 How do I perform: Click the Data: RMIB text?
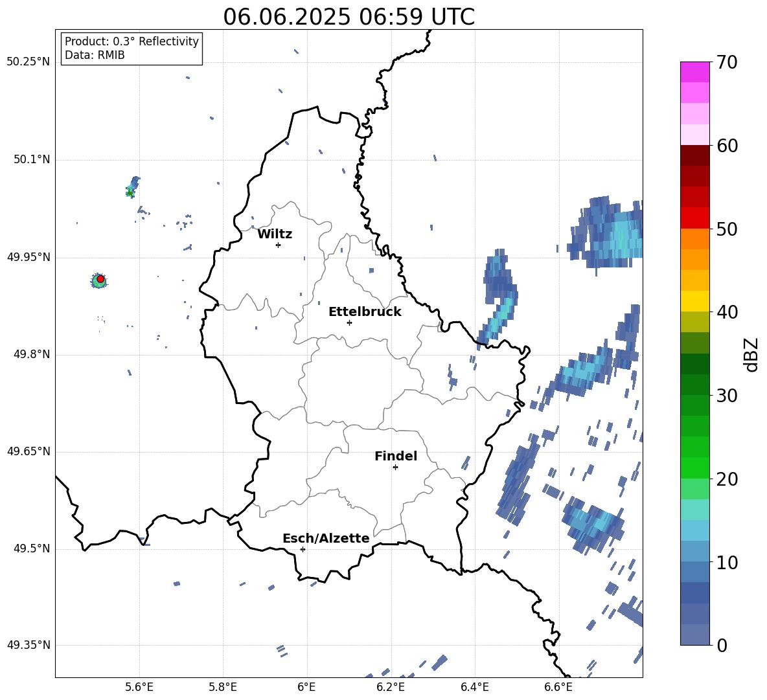pos(95,55)
